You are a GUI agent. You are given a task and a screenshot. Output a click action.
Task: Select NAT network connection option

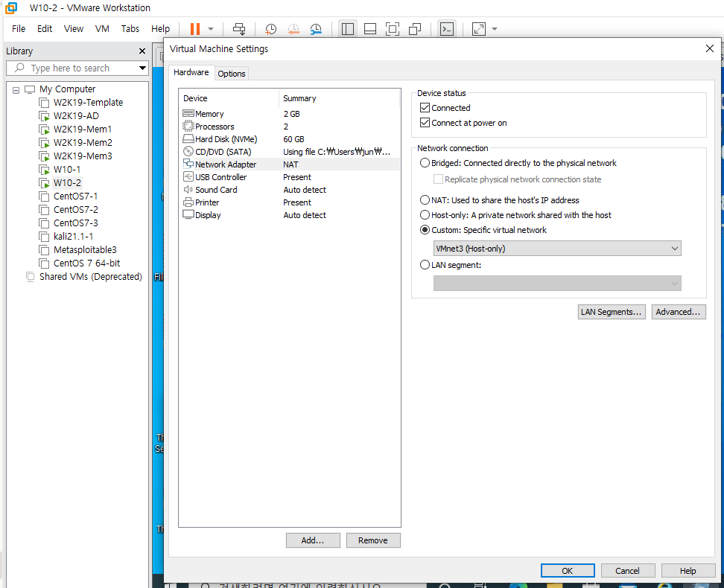pos(425,200)
